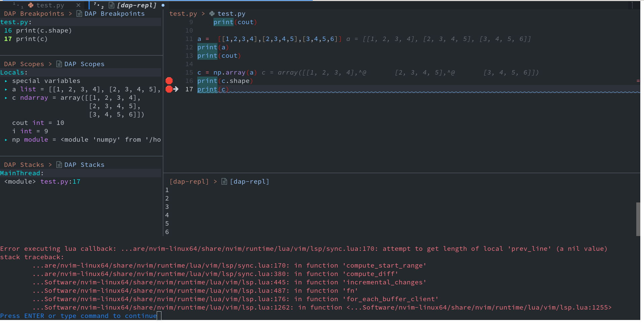Click DAP Breakpoints breadcrumb label
Screen dimensions: 644x323
click(x=34, y=13)
